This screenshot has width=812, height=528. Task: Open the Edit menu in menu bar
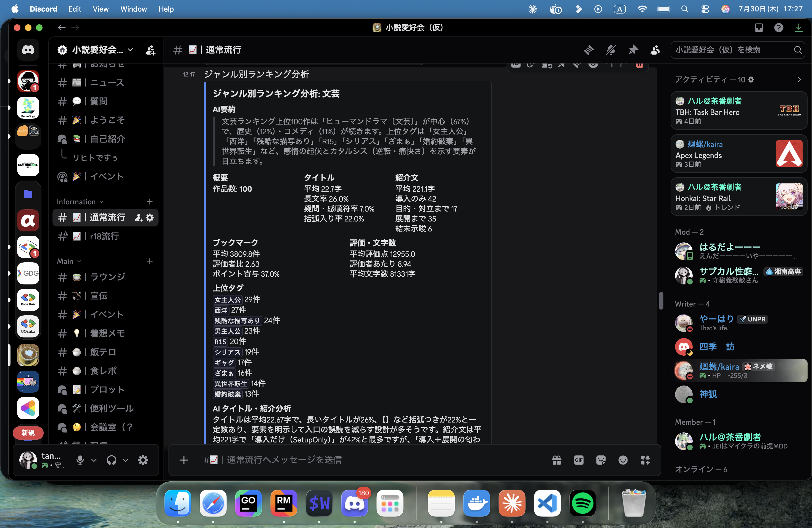tap(74, 9)
